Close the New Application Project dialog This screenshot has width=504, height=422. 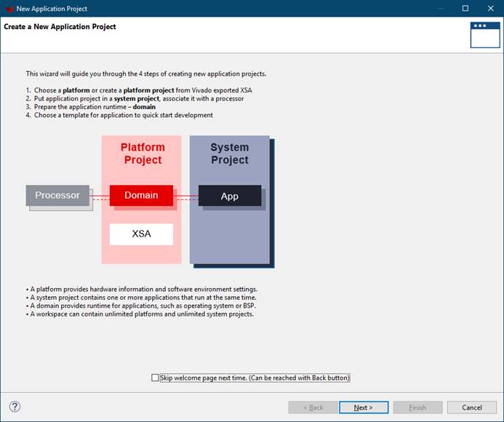[x=491, y=9]
